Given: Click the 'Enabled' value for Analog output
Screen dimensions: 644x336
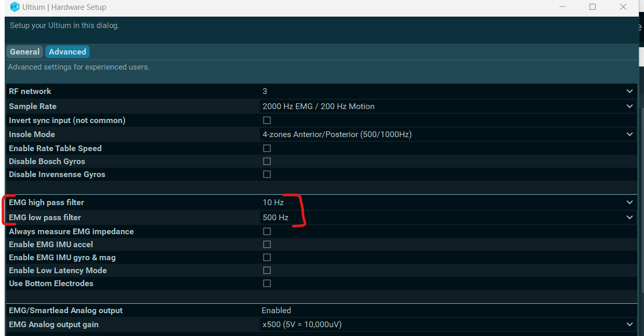Looking at the screenshot, I should (x=276, y=311).
